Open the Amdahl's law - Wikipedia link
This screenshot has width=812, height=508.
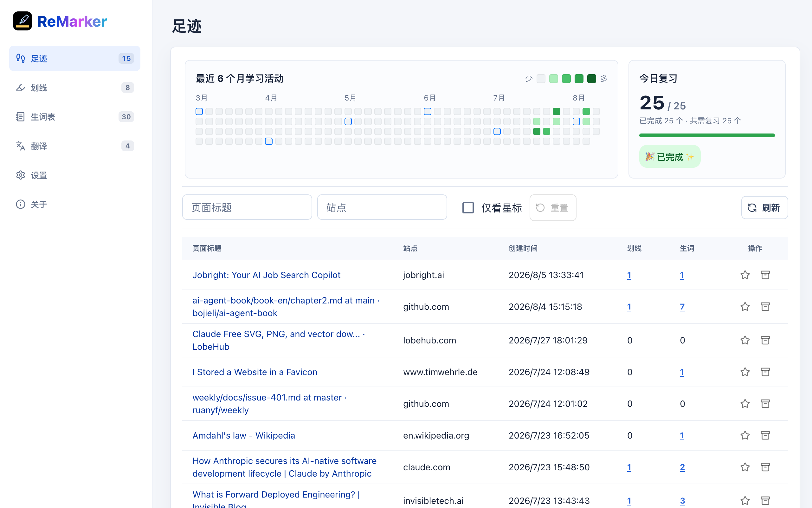tap(243, 435)
